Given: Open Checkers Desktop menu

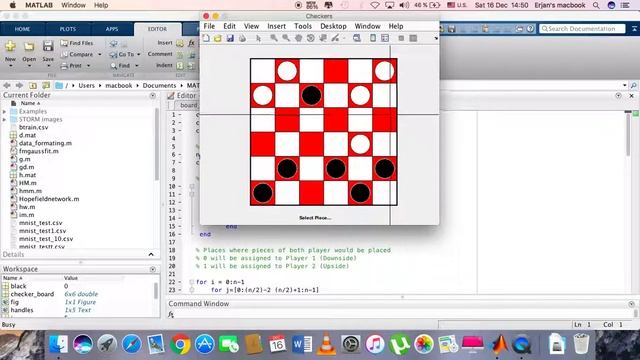Looking at the screenshot, I should [x=333, y=26].
